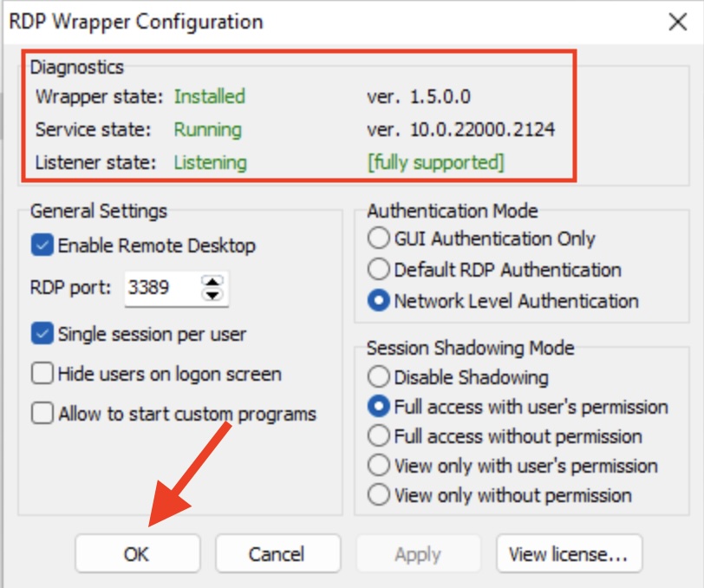Close the RDP Wrapper Configuration window
The width and height of the screenshot is (704, 588).
tap(677, 22)
